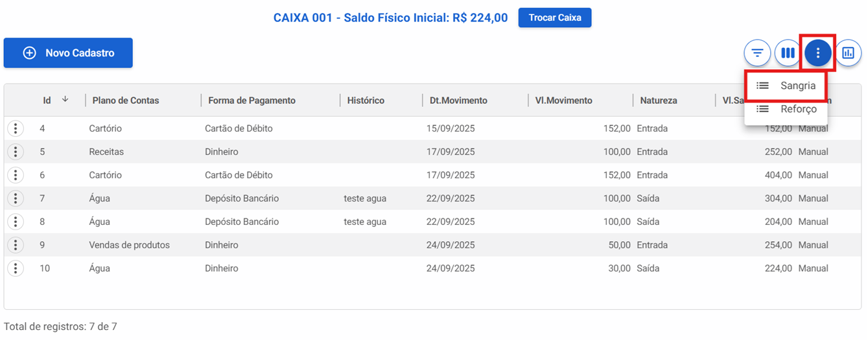Click the Natureza column header
This screenshot has width=868, height=341.
(659, 100)
